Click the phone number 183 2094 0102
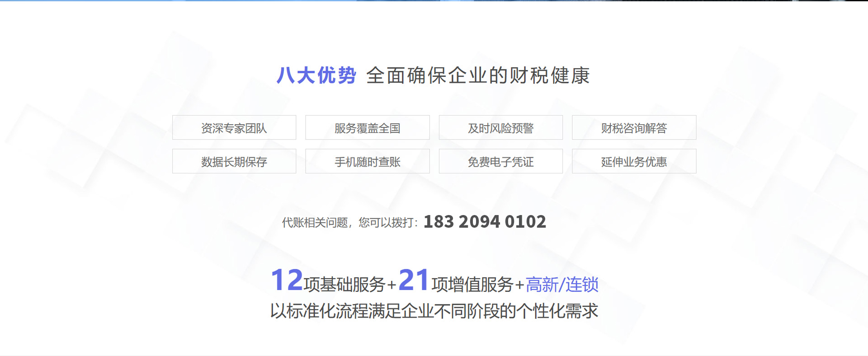 [x=485, y=222]
